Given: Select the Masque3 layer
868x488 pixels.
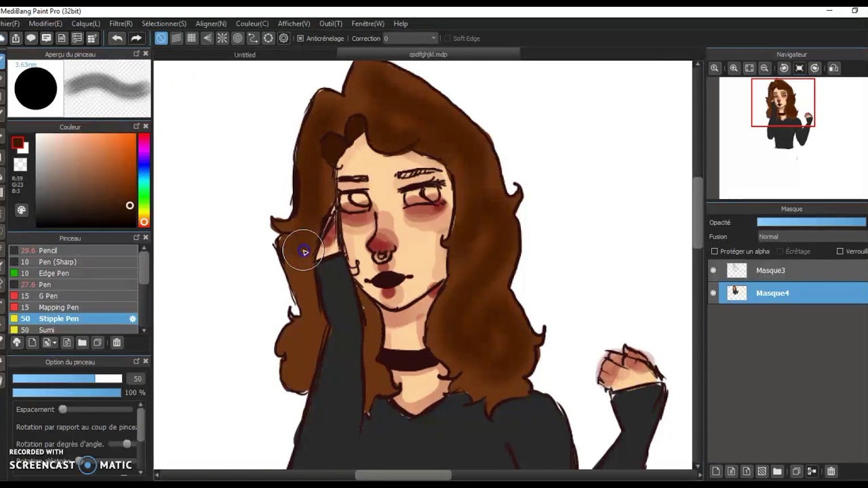Looking at the screenshot, I should (788, 270).
